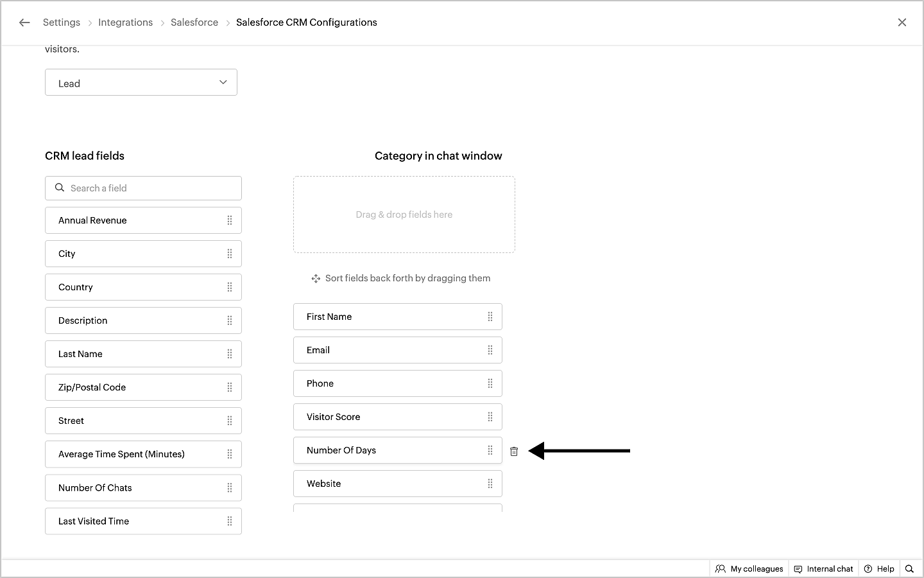Click drag handle on Last Visited Time
The width and height of the screenshot is (924, 578).
230,521
